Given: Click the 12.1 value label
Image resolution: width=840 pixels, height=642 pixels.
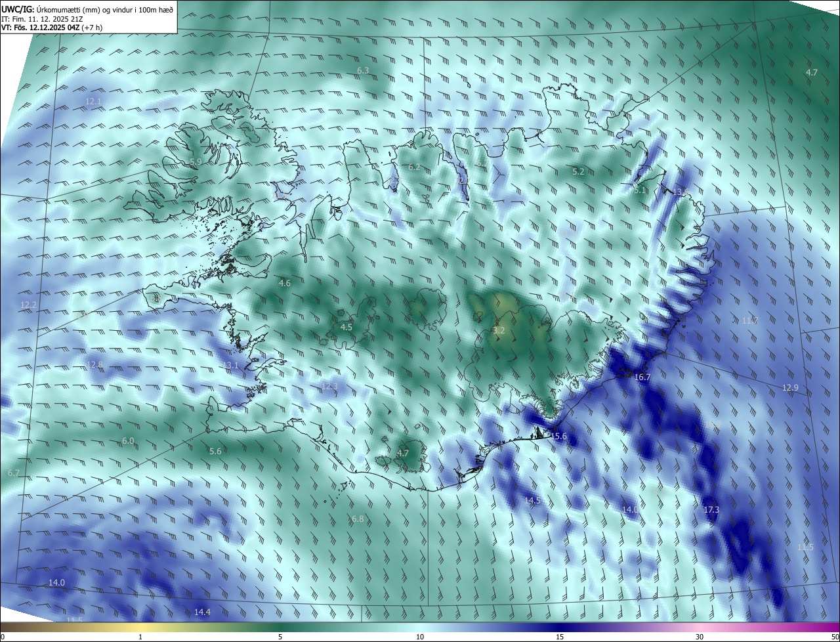Looking at the screenshot, I should [93, 101].
